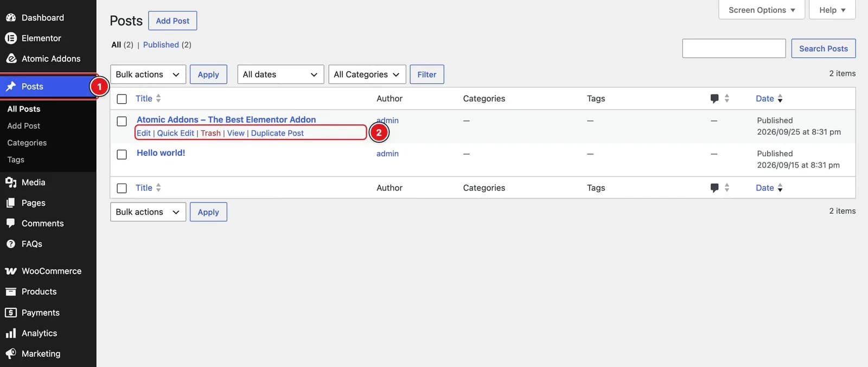
Task: Click the WooCommerce logo icon
Action: click(x=10, y=271)
